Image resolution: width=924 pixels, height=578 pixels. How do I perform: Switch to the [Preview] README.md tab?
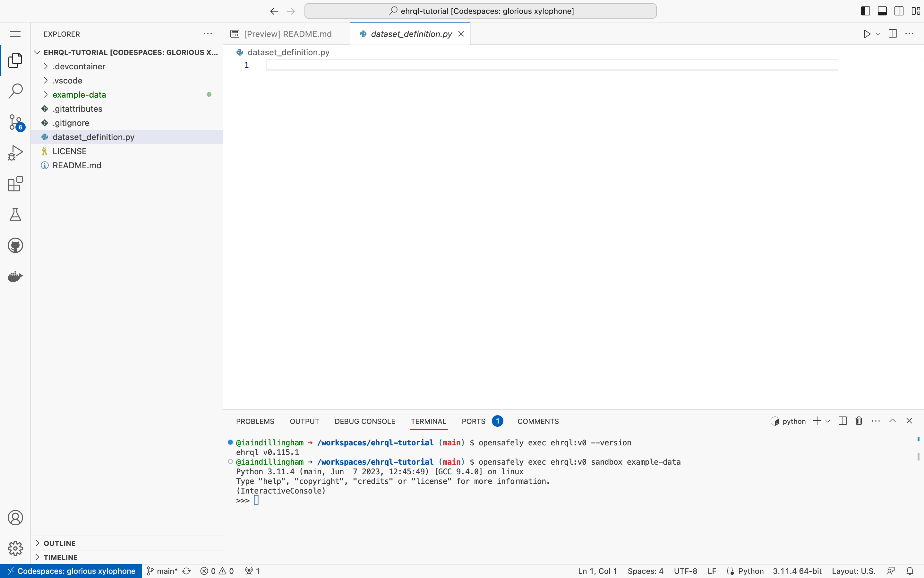287,34
